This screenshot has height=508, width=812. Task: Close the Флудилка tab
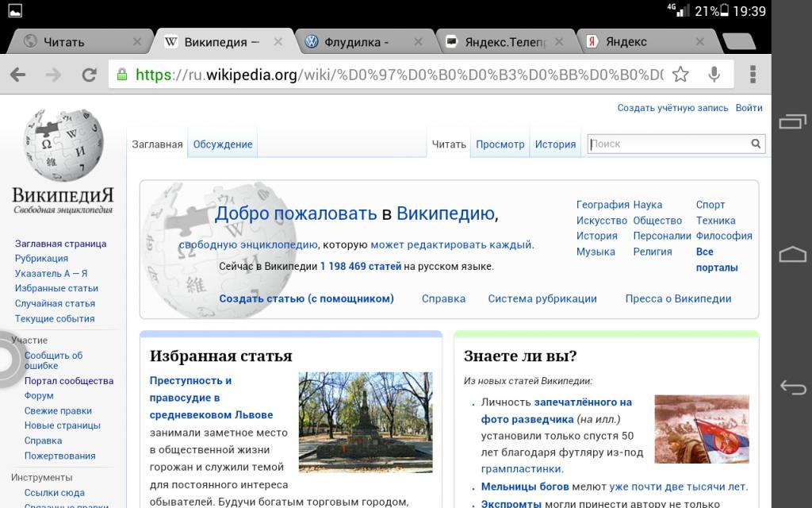pos(419,41)
